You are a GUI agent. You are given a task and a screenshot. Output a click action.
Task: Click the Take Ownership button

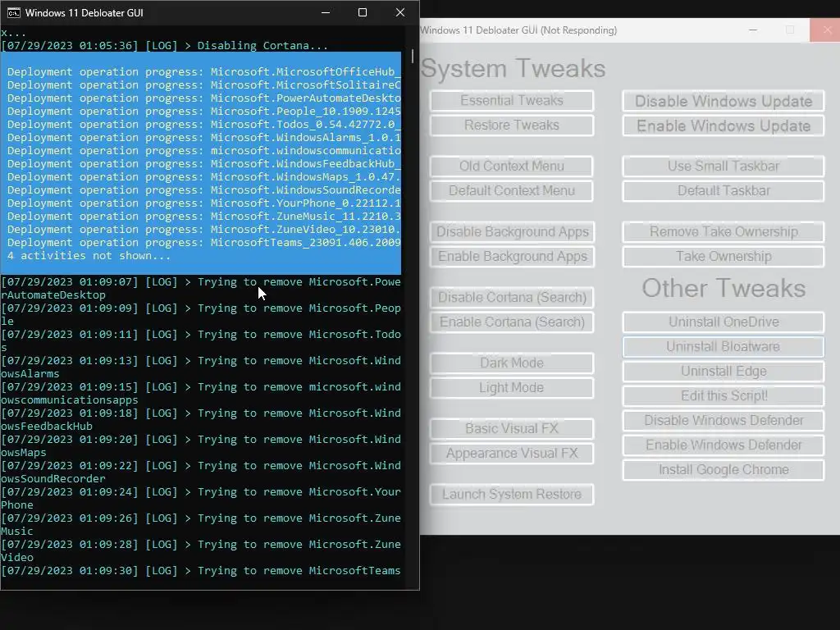[724, 257]
